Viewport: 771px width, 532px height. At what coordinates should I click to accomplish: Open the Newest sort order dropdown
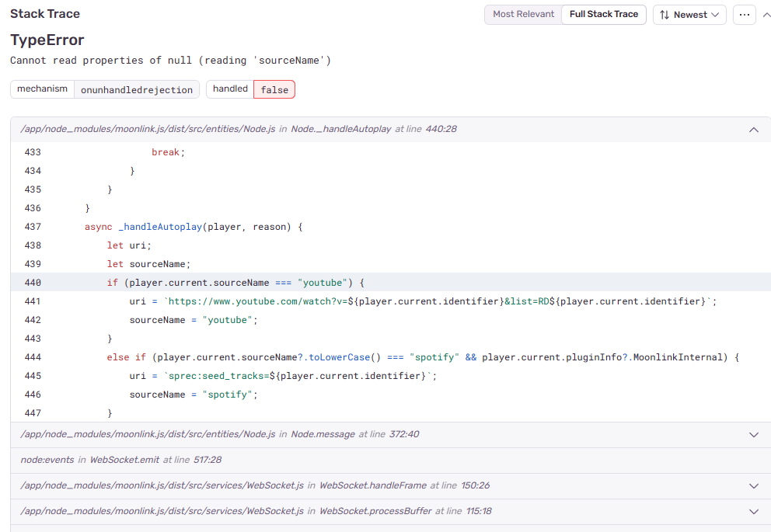click(x=689, y=15)
